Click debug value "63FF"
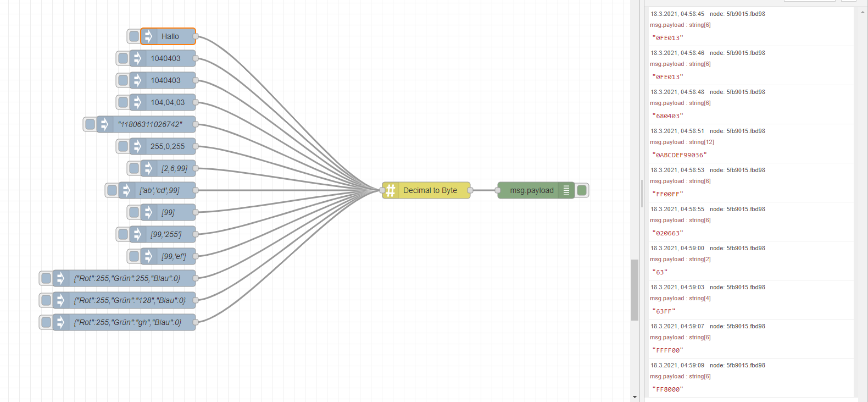Screen dimensions: 868x402 click(664, 311)
